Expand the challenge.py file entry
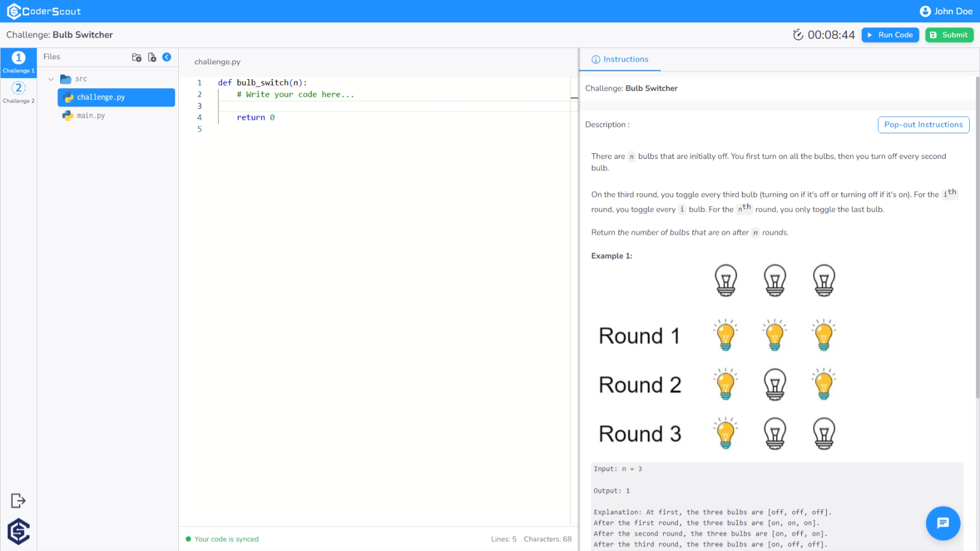This screenshot has height=551, width=980. 100,97
